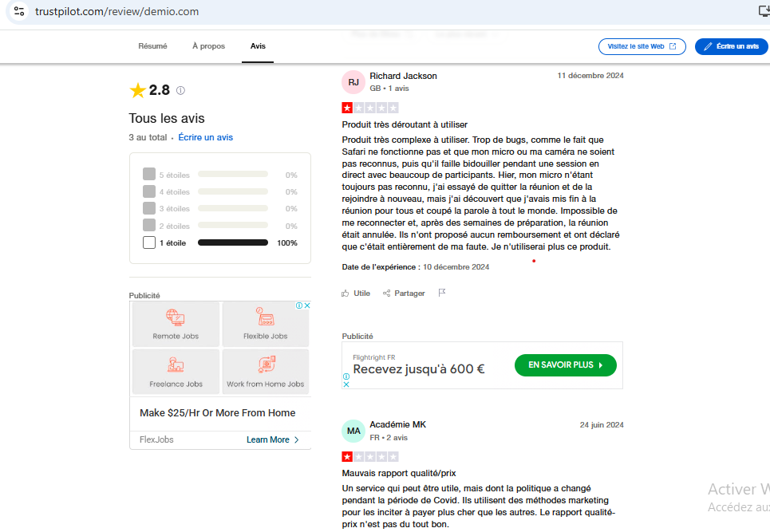This screenshot has height=532, width=770.
Task: Click review title 'Mauvais rapport qualité/prix'
Action: pyautogui.click(x=399, y=473)
